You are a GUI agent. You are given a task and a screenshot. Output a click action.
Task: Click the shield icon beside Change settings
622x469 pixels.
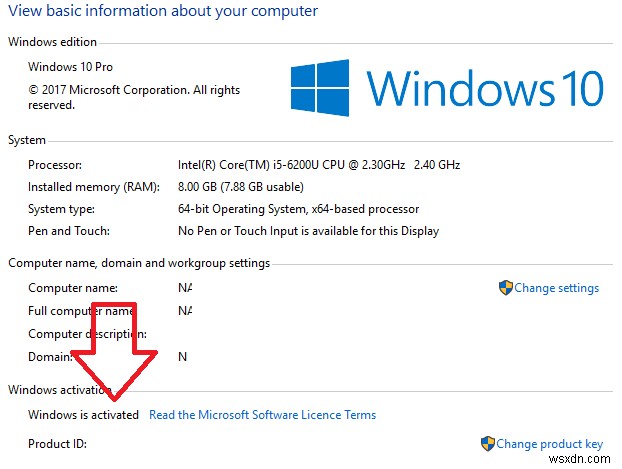505,288
